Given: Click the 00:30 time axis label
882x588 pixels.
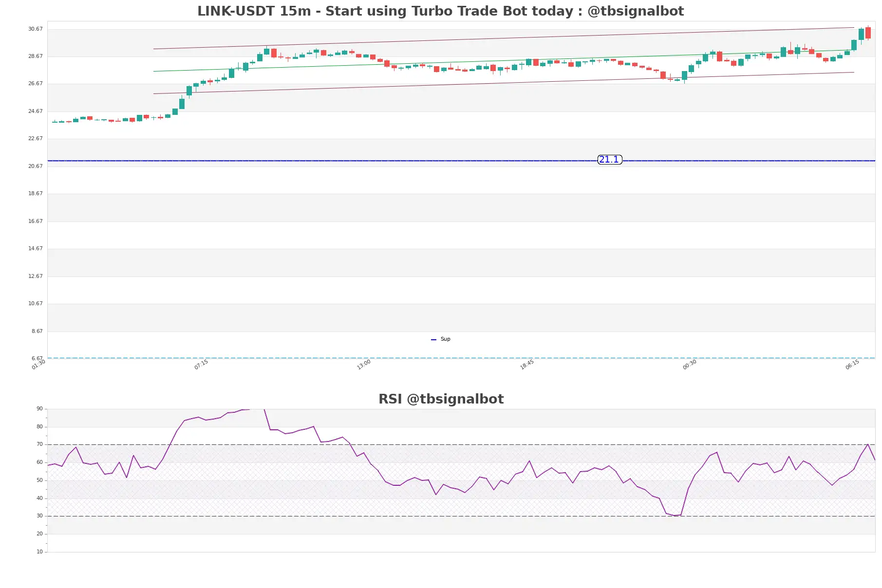Looking at the screenshot, I should (690, 365).
